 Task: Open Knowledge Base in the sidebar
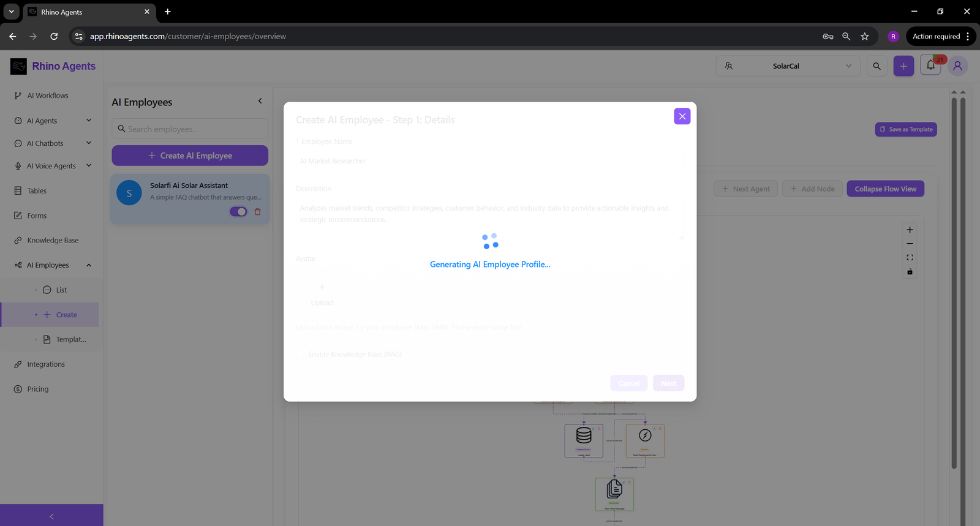[x=51, y=241]
